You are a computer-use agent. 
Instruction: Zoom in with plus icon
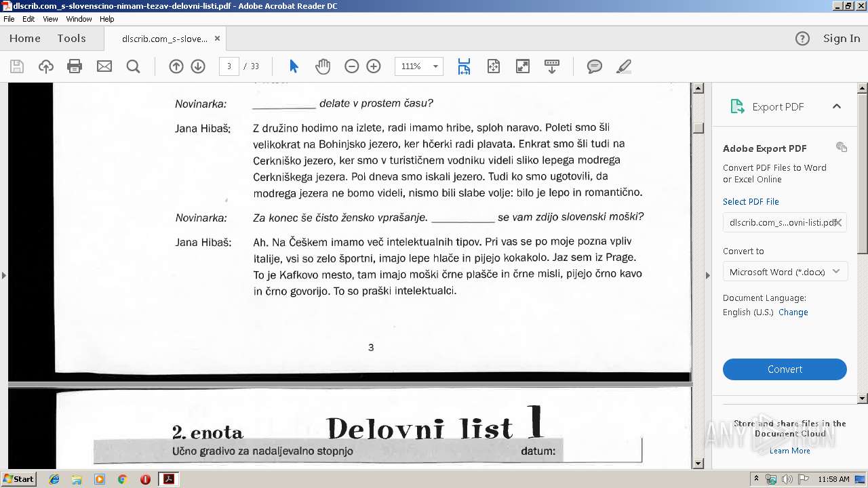pyautogui.click(x=374, y=66)
